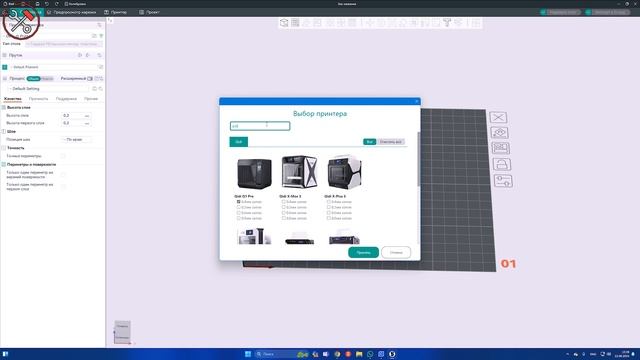Image resolution: width=640 pixels, height=360 pixels.
Task: Click the edit icon beside the filament preset
Action: tap(101, 67)
